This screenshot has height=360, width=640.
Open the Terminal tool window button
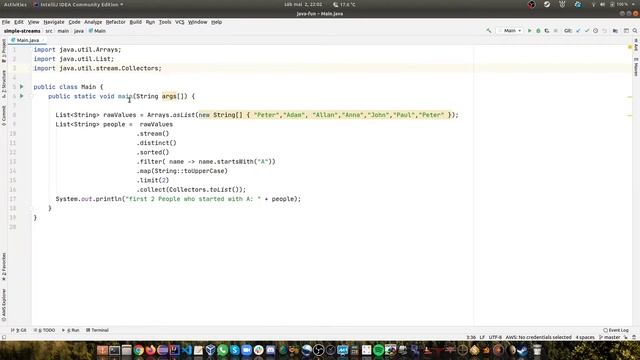(x=97, y=330)
